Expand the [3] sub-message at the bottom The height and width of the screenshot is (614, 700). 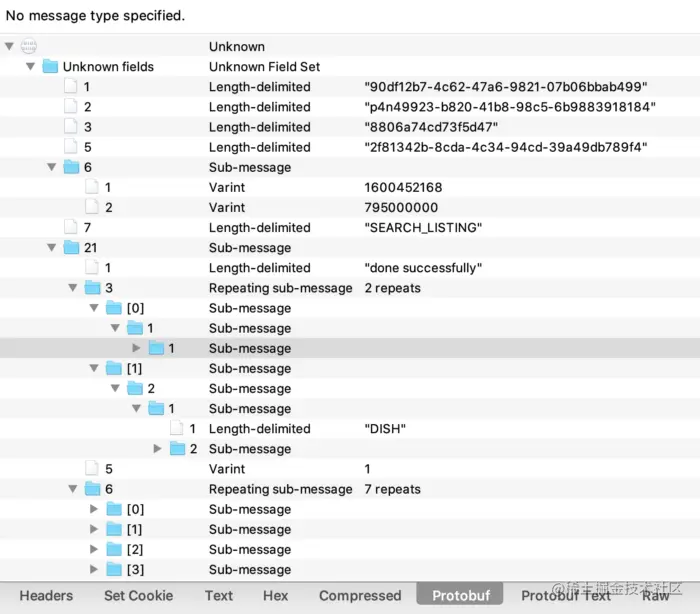pos(94,570)
